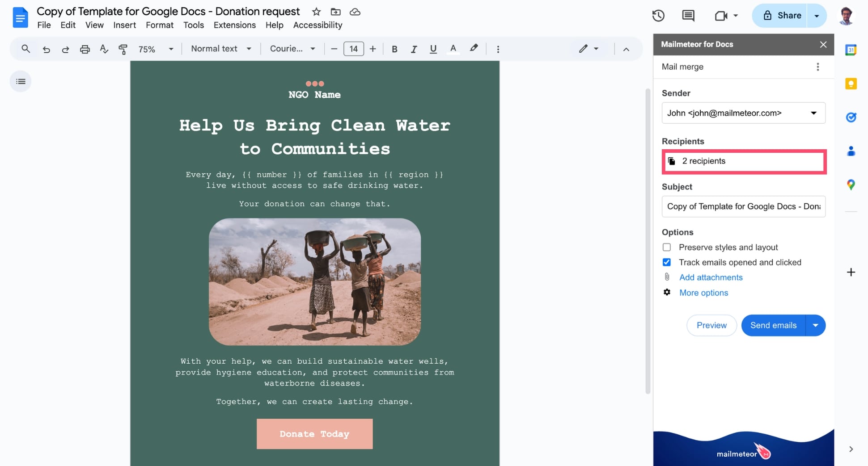Click the Add attachments link

point(711,277)
